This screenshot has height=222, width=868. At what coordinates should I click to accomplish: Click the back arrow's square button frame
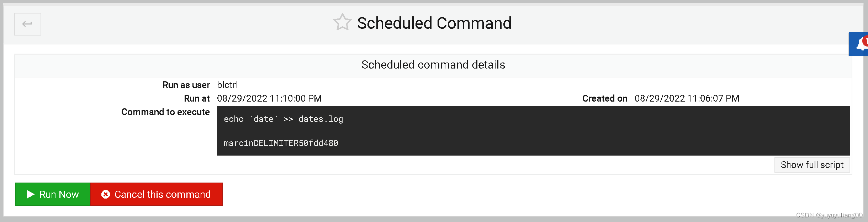coord(27,24)
